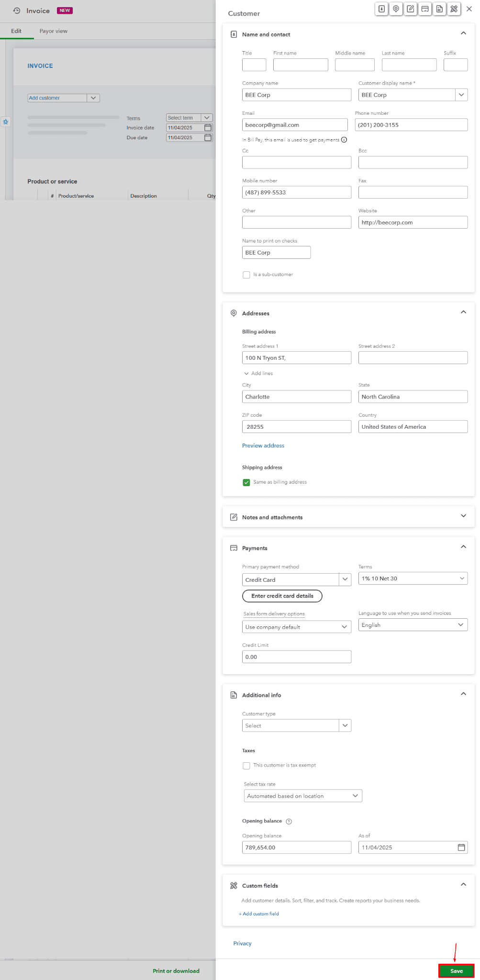Click the City field showing Charlotte

click(x=297, y=397)
